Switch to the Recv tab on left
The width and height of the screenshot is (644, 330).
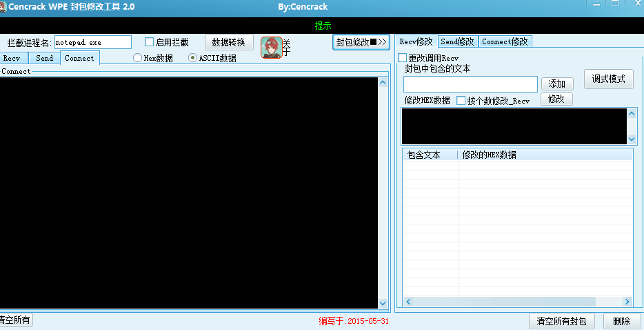coord(12,58)
